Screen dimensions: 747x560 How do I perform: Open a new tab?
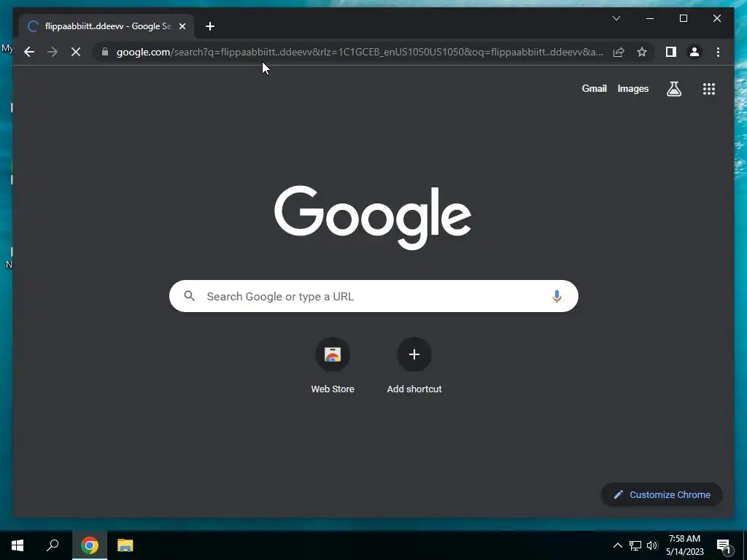[x=210, y=26]
